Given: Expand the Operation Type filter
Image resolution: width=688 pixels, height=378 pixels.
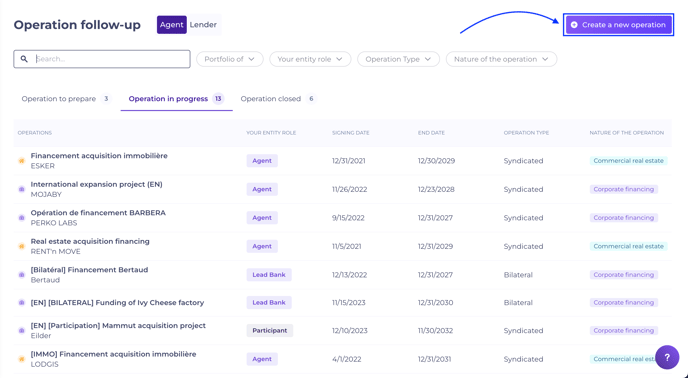Looking at the screenshot, I should tap(398, 59).
